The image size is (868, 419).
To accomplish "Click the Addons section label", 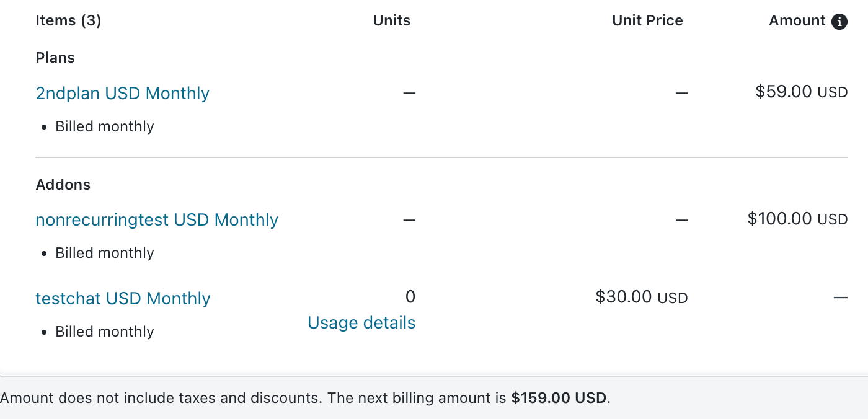I will click(63, 185).
